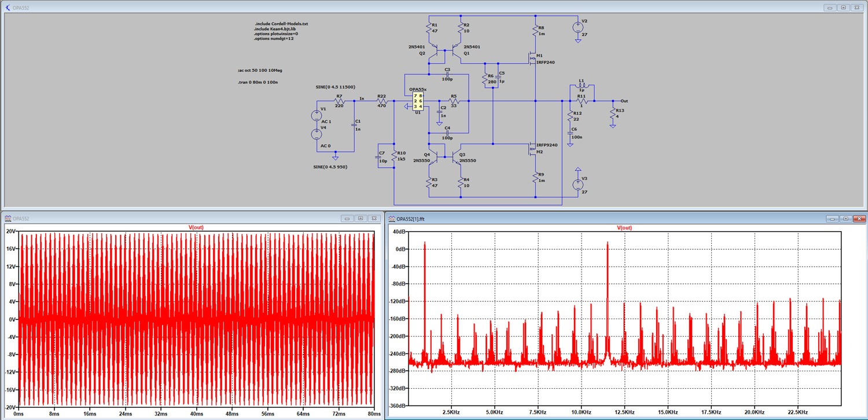Click V(out) trace label in waveform plot
Image resolution: width=868 pixels, height=420 pixels.
click(196, 228)
